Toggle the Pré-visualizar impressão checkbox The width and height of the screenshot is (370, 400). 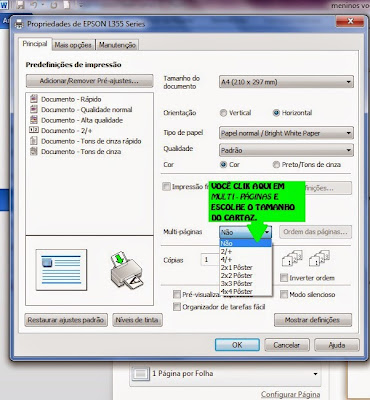coord(177,294)
